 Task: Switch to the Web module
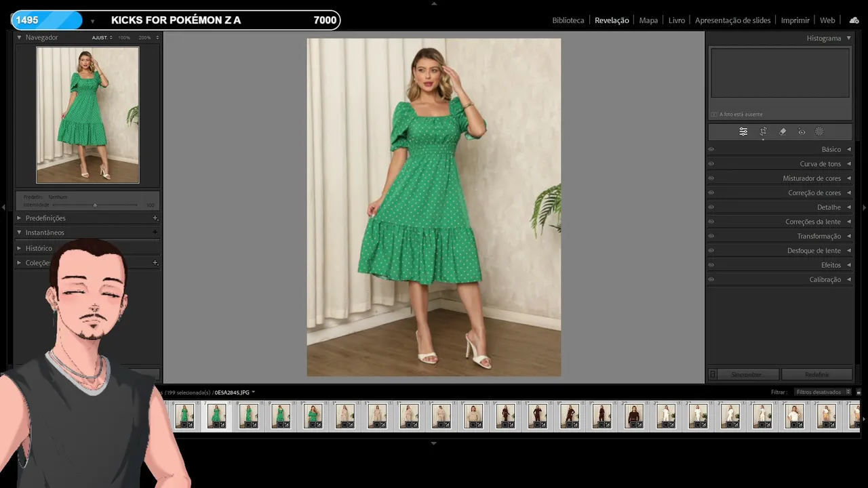click(x=827, y=20)
